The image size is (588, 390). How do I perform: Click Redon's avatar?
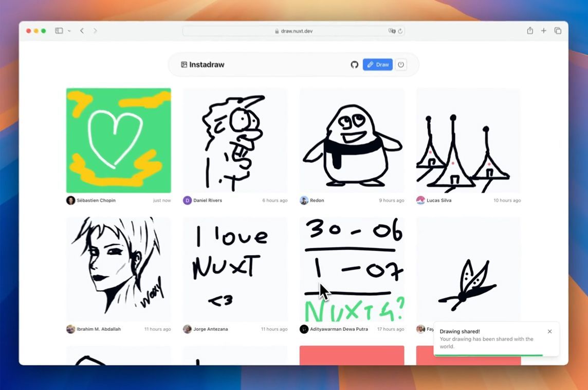304,201
